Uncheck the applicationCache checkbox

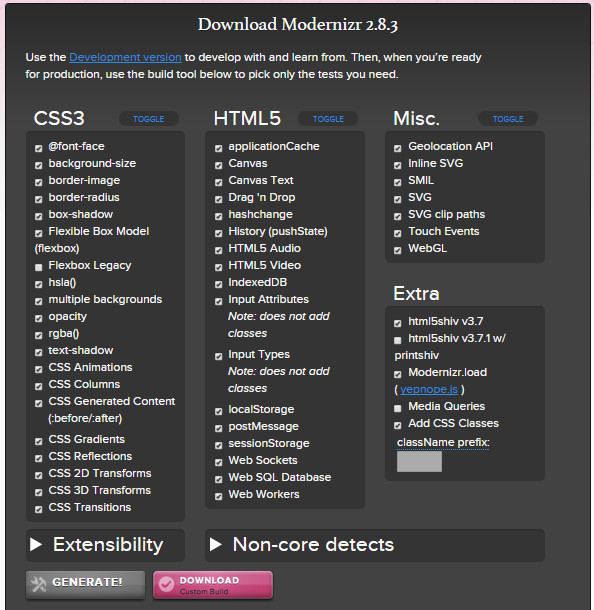(x=219, y=148)
